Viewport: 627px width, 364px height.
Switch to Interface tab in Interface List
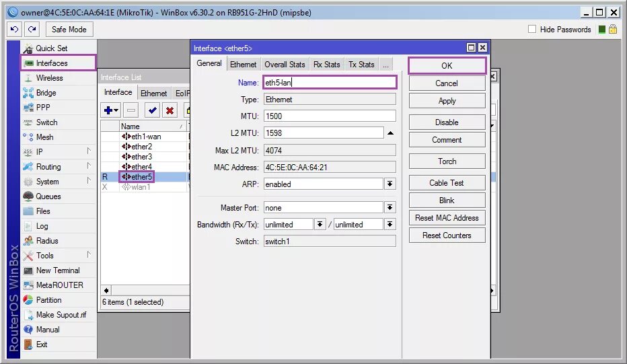[x=118, y=92]
